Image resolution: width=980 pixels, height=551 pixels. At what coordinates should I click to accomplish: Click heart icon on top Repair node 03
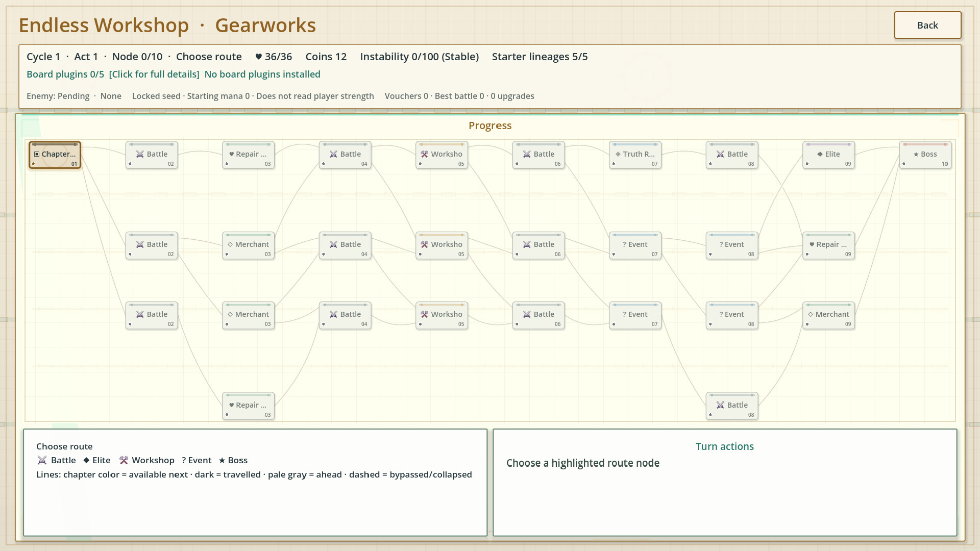[231, 154]
